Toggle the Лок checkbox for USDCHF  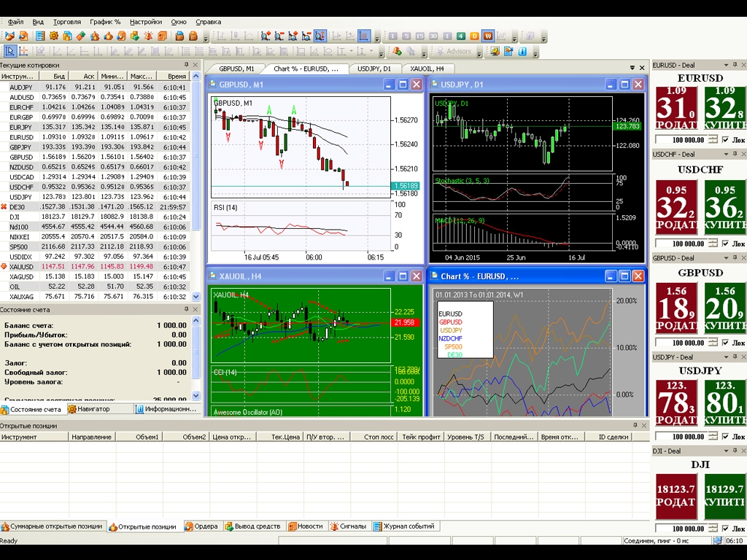[x=725, y=244]
